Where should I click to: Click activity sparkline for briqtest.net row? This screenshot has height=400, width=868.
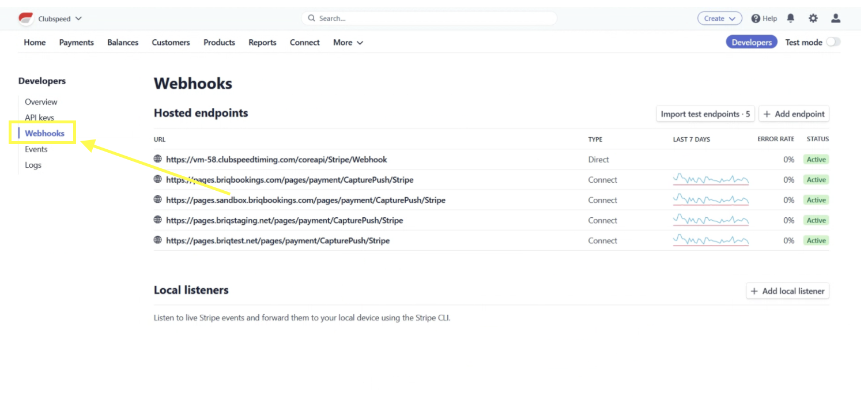pyautogui.click(x=711, y=240)
